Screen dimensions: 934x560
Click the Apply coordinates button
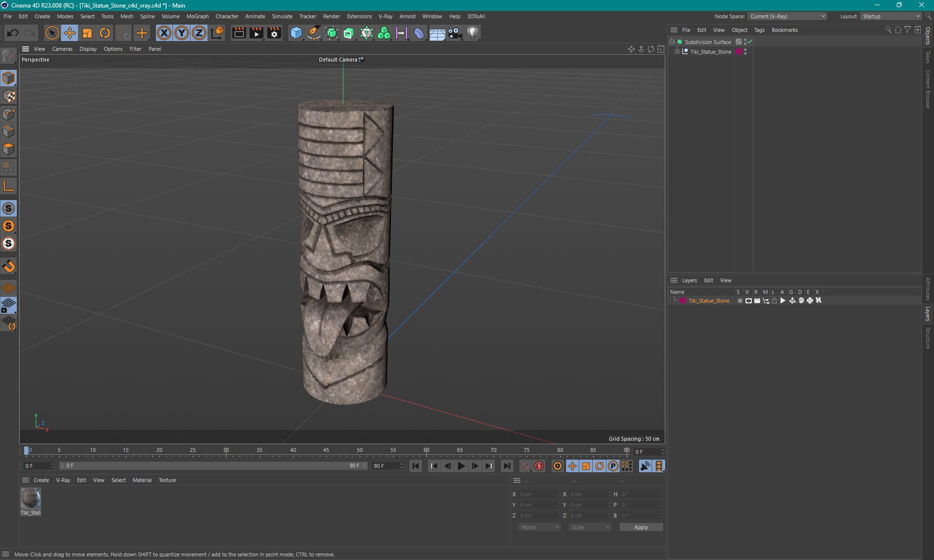pos(641,527)
